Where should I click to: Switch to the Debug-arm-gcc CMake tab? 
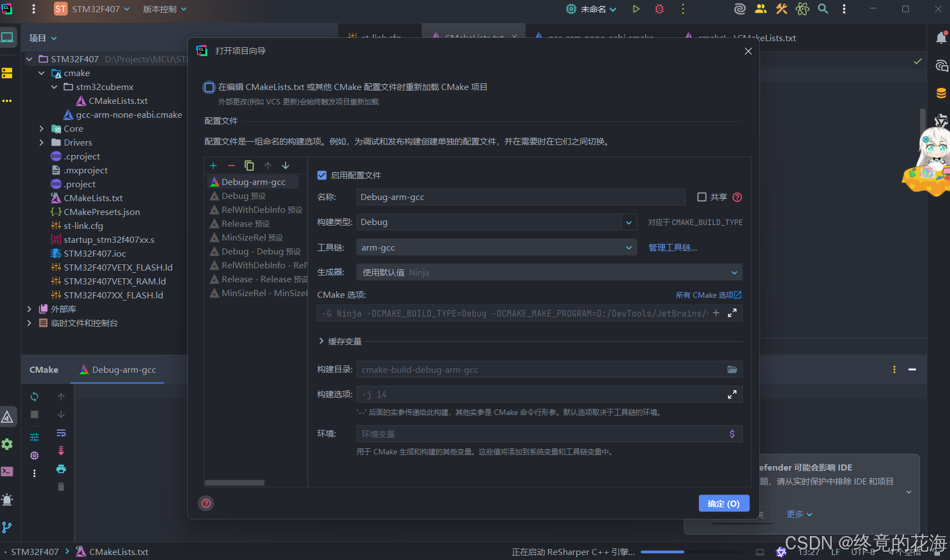click(x=118, y=370)
